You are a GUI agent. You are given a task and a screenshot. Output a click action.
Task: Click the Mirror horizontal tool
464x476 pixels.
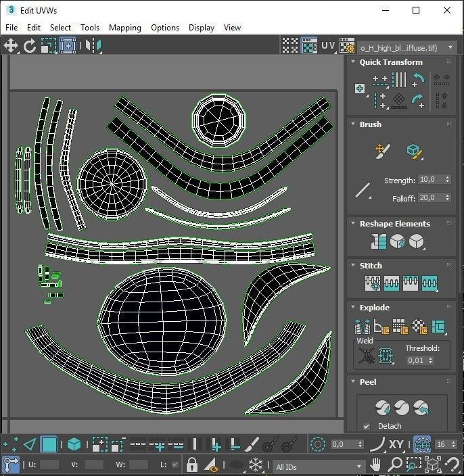93,46
